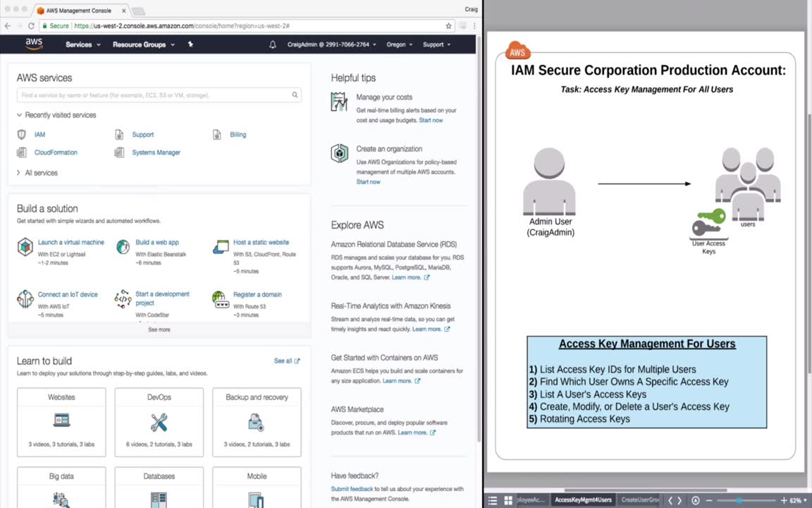
Task: Open the Resource Groups dropdown
Action: 144,44
